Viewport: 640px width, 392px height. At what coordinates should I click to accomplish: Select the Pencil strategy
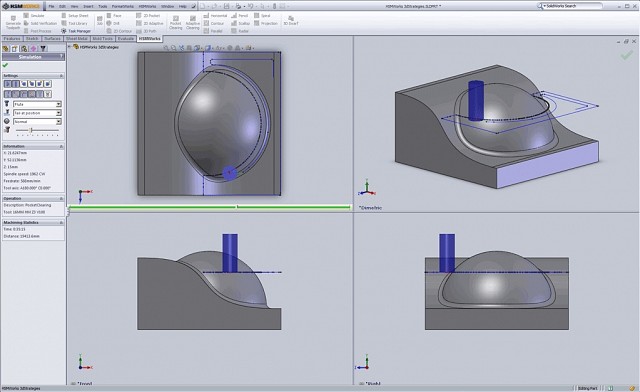240,16
